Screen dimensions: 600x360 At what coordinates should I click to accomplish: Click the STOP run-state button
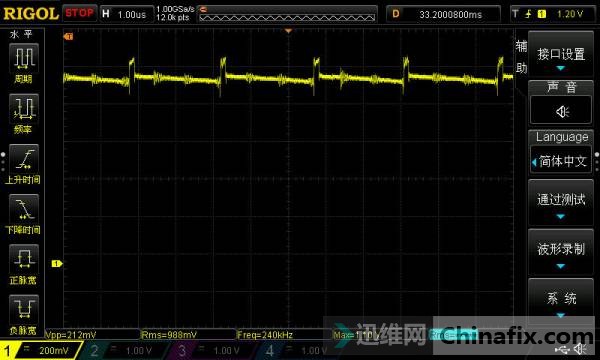click(x=79, y=13)
